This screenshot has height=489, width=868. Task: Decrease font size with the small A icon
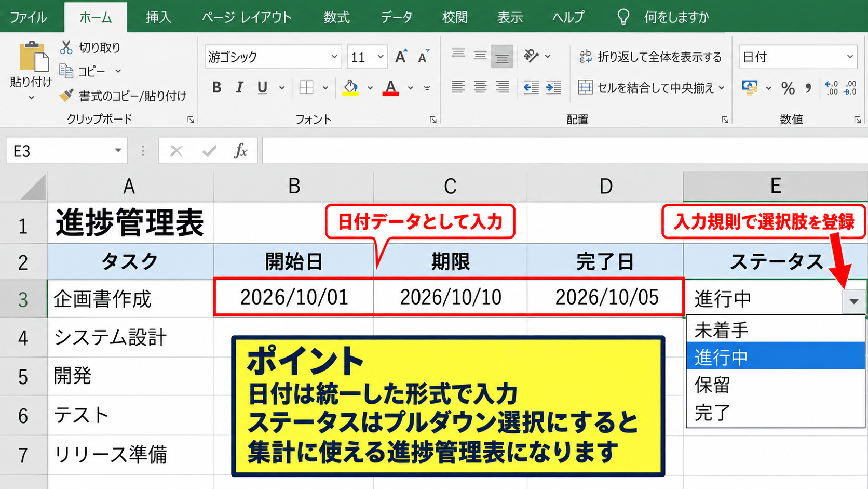[x=424, y=57]
